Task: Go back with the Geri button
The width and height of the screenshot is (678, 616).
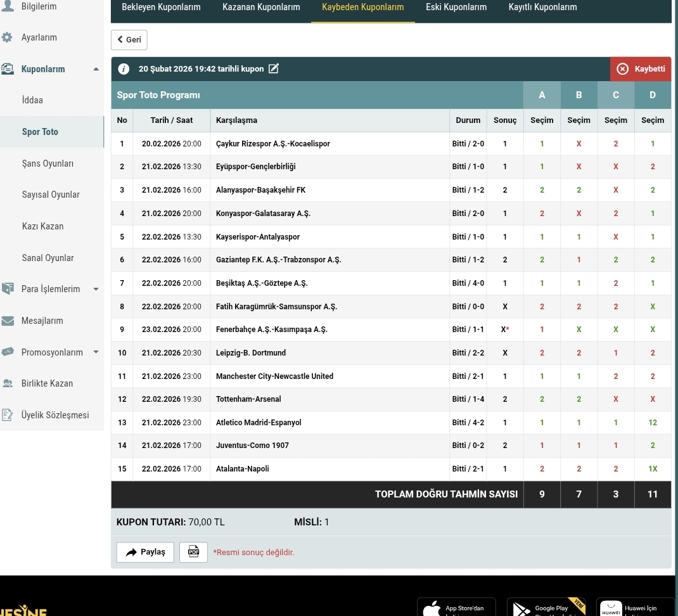Action: tap(129, 39)
